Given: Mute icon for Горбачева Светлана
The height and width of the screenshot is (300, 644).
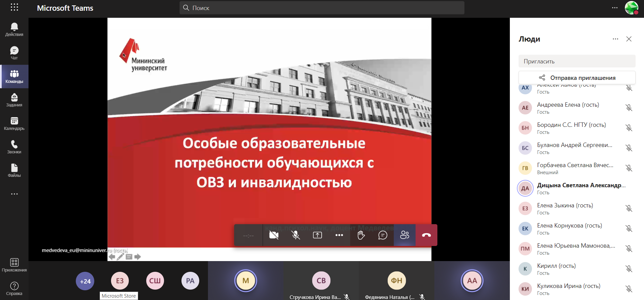Looking at the screenshot, I should tap(629, 168).
